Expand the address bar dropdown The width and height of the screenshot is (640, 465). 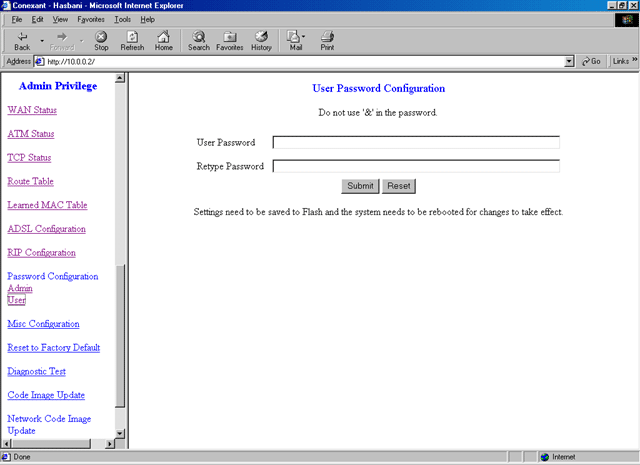tap(569, 62)
